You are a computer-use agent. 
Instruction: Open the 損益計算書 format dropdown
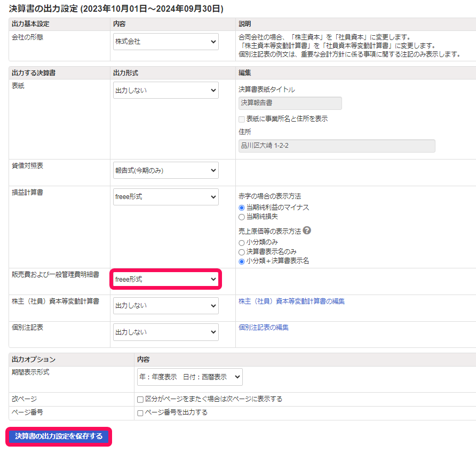pos(166,197)
